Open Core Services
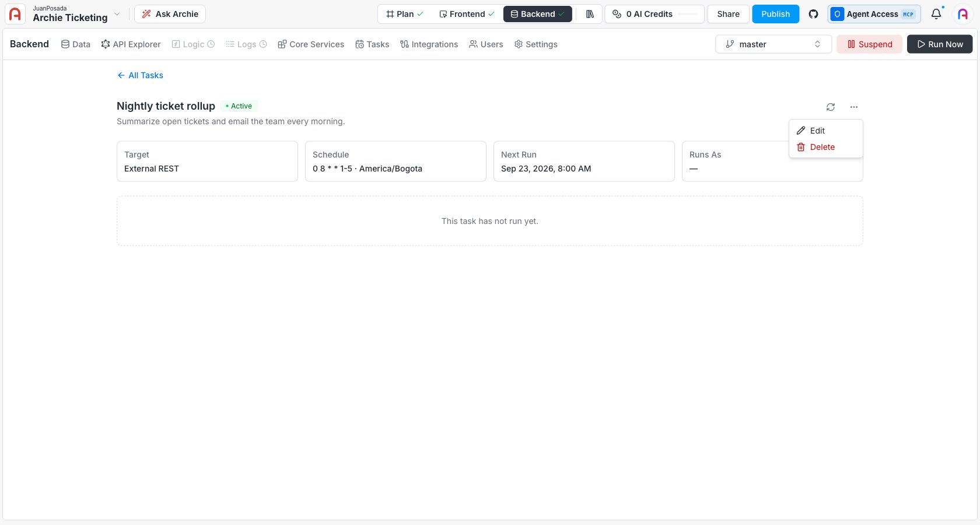 (311, 44)
